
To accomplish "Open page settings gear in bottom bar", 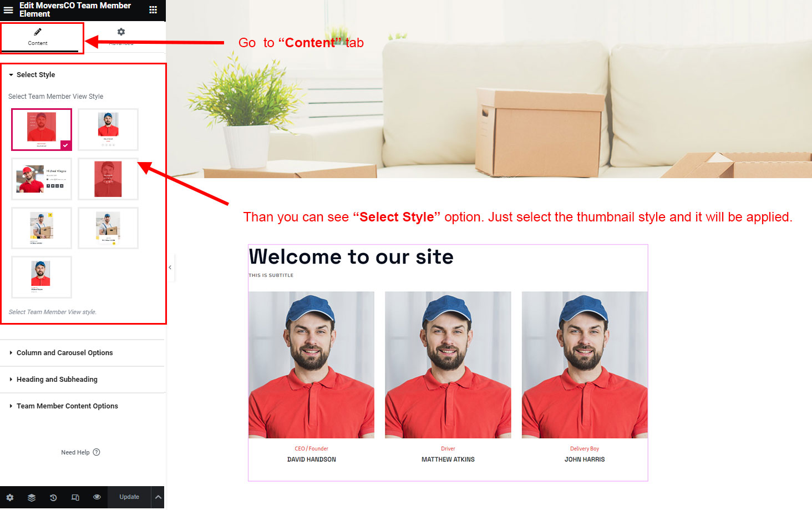I will [x=10, y=498].
